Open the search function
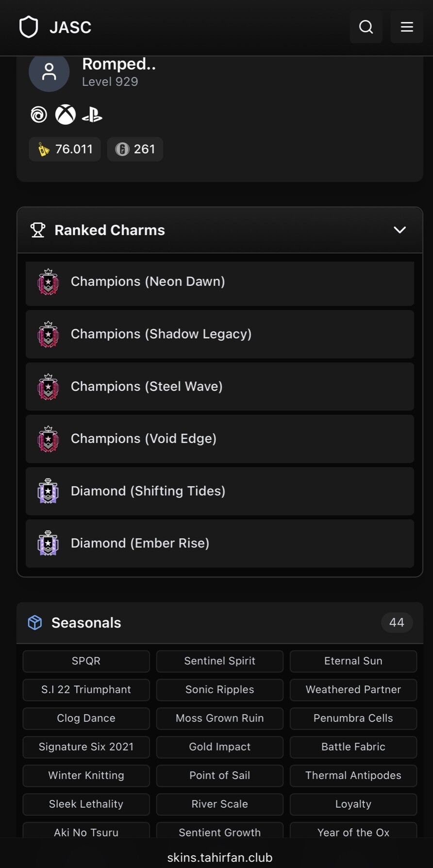 click(366, 27)
